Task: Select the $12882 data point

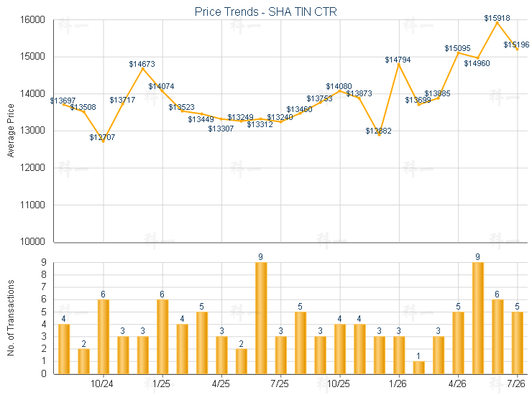Action: [379, 134]
